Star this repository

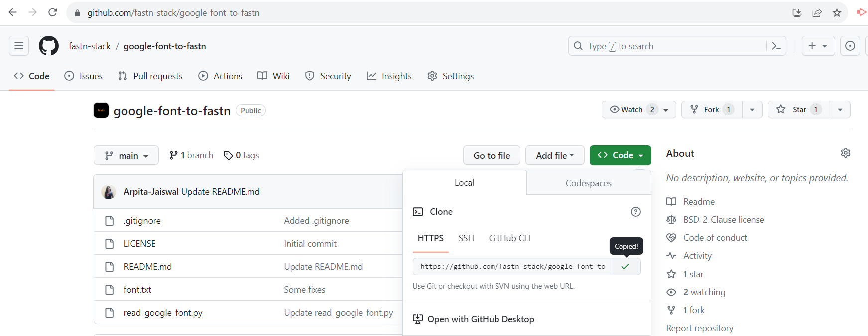click(x=799, y=110)
